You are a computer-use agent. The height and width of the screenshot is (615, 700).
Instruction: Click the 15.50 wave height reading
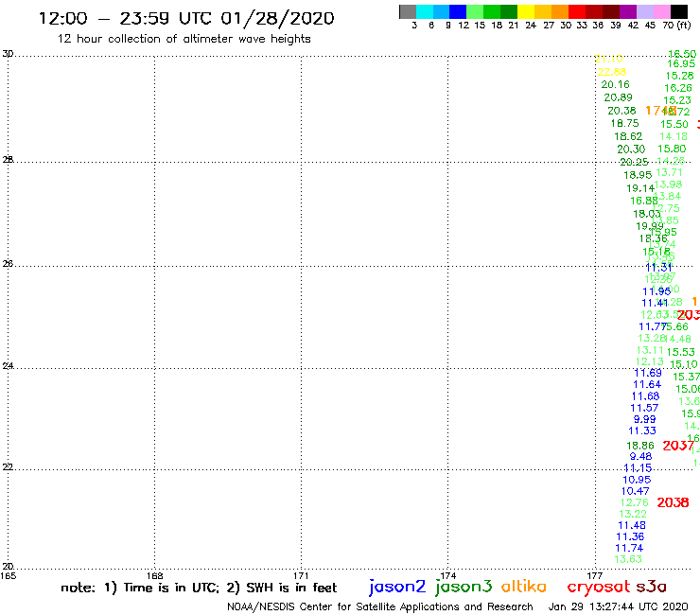click(x=674, y=124)
